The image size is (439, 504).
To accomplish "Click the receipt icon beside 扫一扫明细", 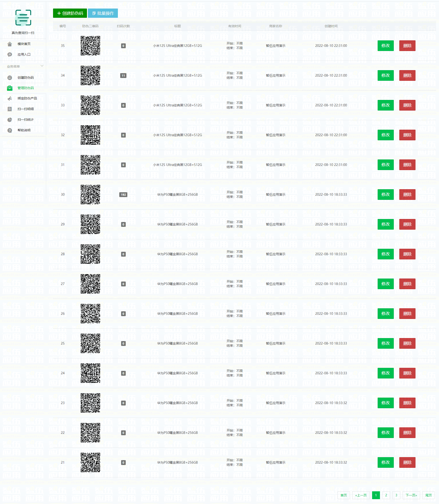I will pyautogui.click(x=9, y=109).
